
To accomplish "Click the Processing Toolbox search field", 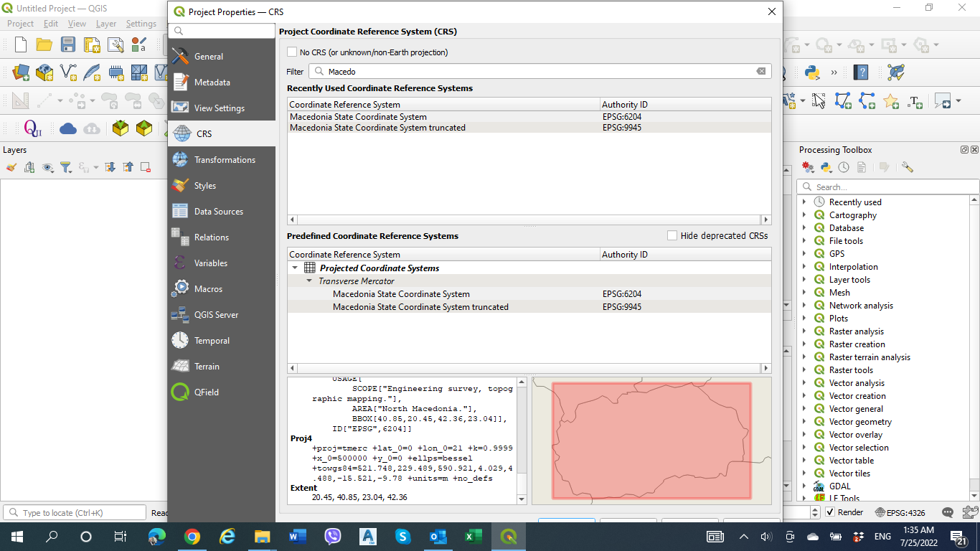I will coord(888,187).
